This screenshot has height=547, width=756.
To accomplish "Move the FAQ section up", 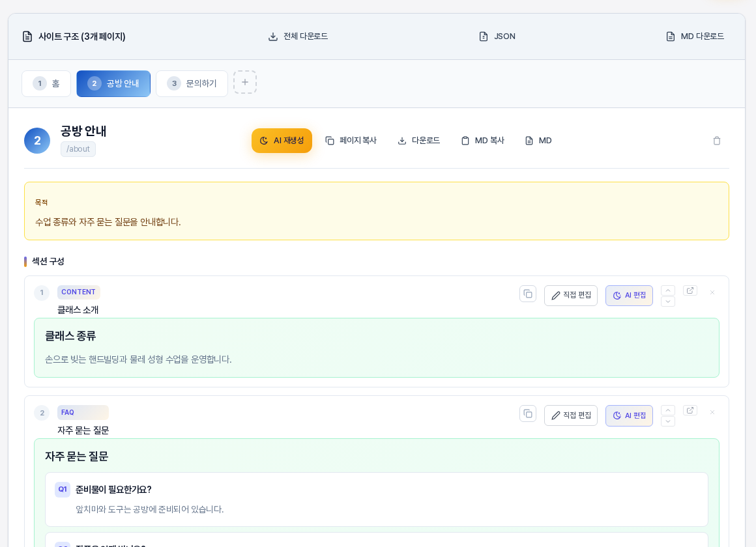I will coord(668,410).
